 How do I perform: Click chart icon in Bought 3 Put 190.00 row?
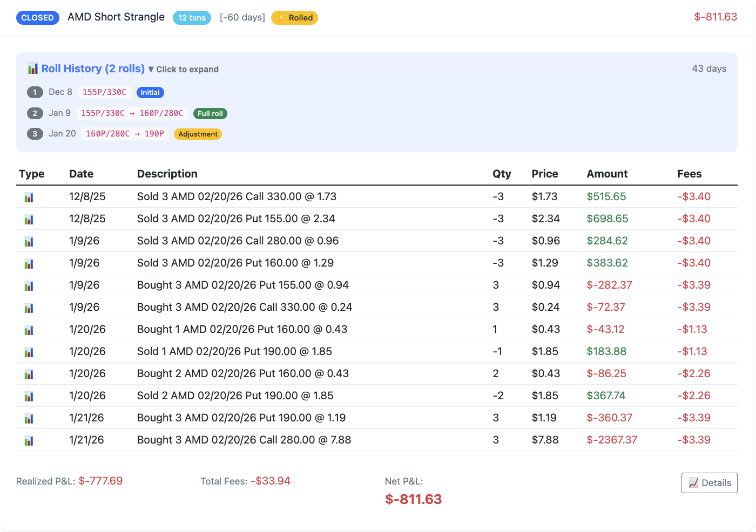tap(29, 419)
